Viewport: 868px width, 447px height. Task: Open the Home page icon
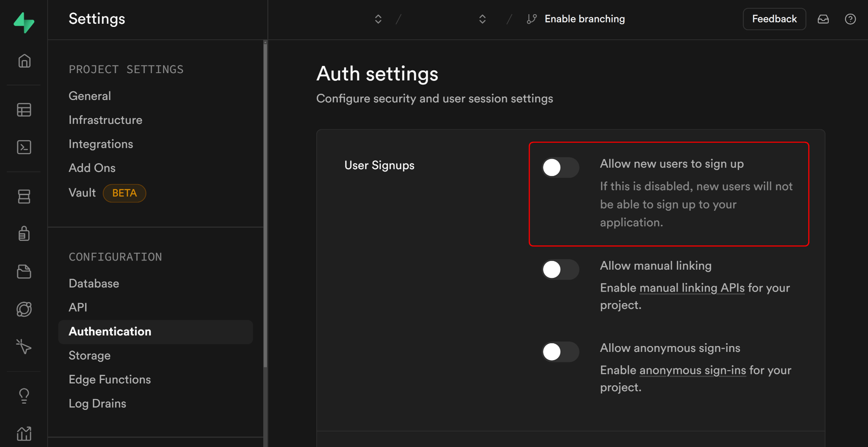click(24, 61)
